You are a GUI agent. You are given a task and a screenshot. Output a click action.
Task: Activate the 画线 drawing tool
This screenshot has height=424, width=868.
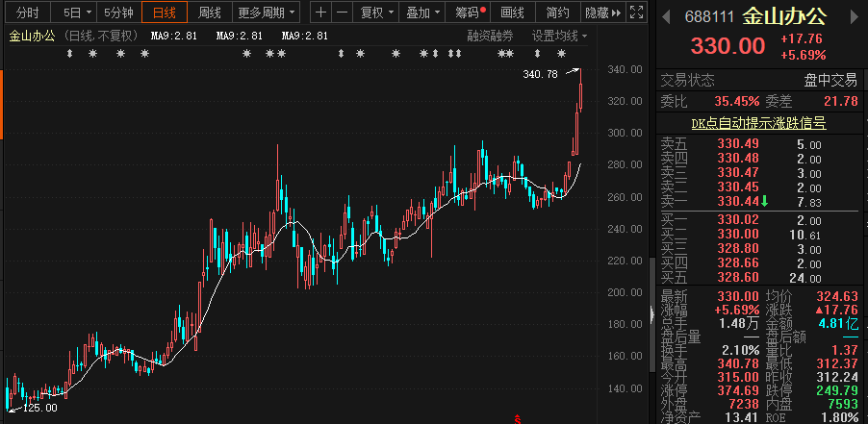click(x=513, y=12)
